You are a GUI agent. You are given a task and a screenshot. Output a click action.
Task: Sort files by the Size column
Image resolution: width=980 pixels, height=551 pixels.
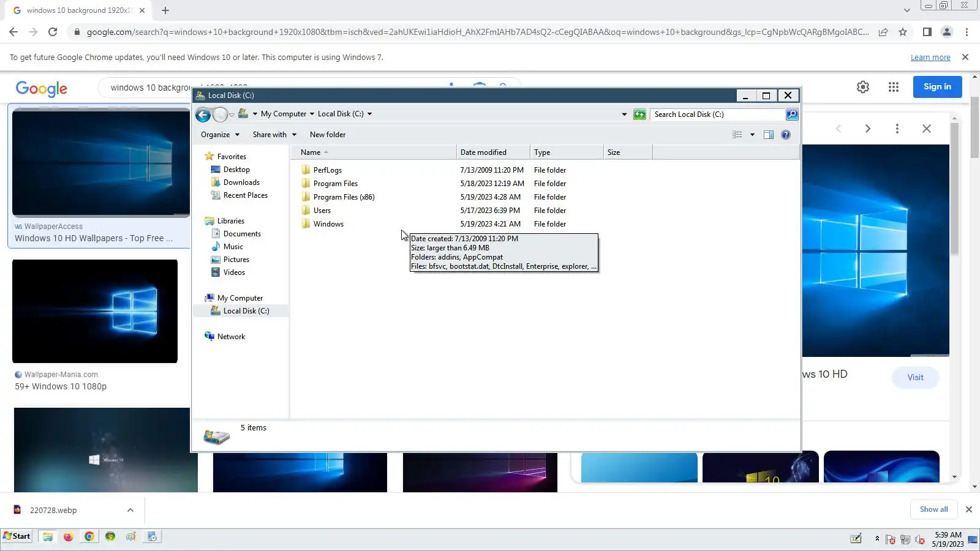point(628,152)
